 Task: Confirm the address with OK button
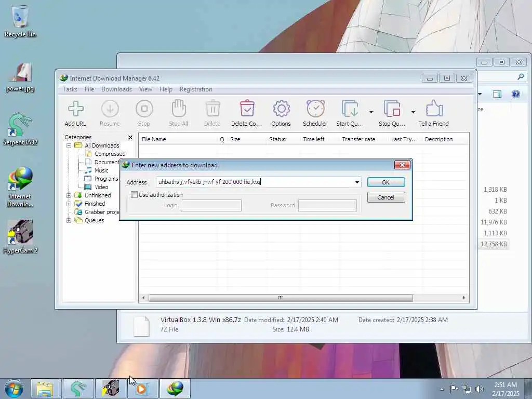tap(386, 182)
